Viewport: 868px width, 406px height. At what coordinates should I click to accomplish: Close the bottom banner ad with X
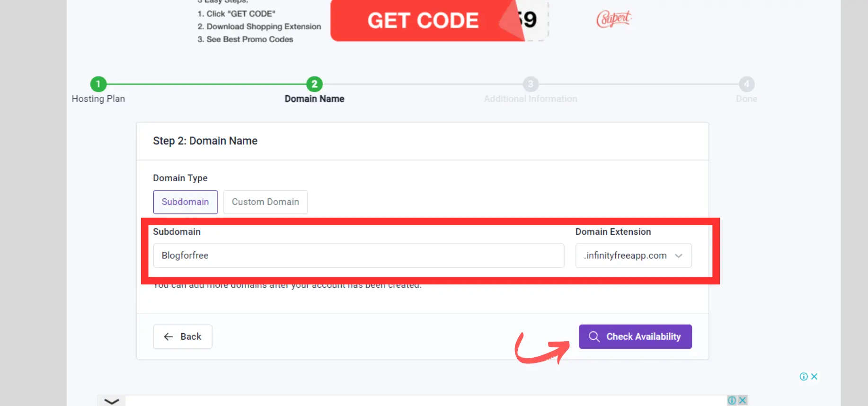pos(743,400)
